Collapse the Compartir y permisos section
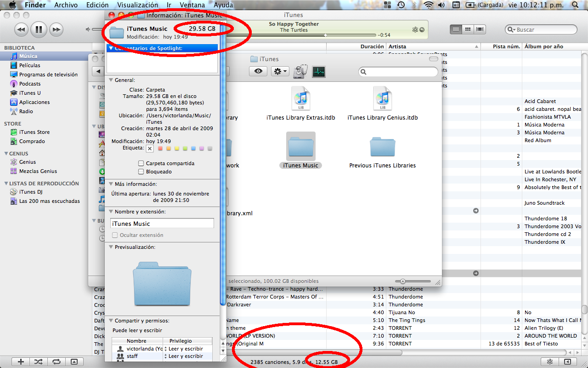 [111, 321]
